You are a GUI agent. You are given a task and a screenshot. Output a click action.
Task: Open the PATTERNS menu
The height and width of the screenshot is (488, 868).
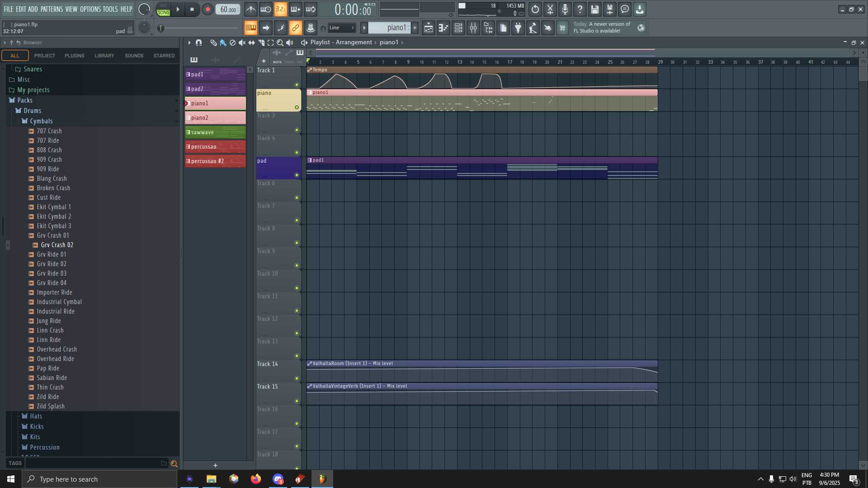pyautogui.click(x=52, y=9)
